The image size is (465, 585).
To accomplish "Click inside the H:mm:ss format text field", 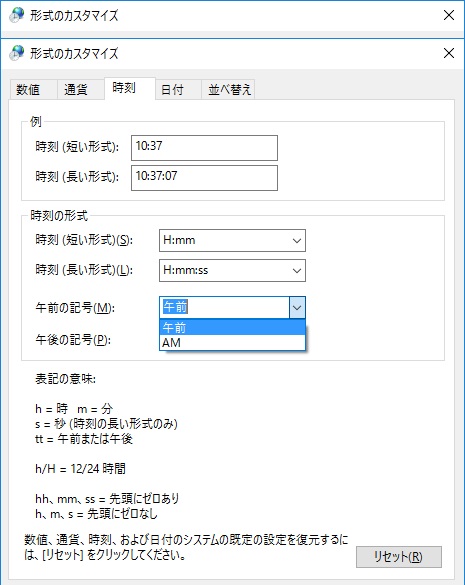I will 225,270.
